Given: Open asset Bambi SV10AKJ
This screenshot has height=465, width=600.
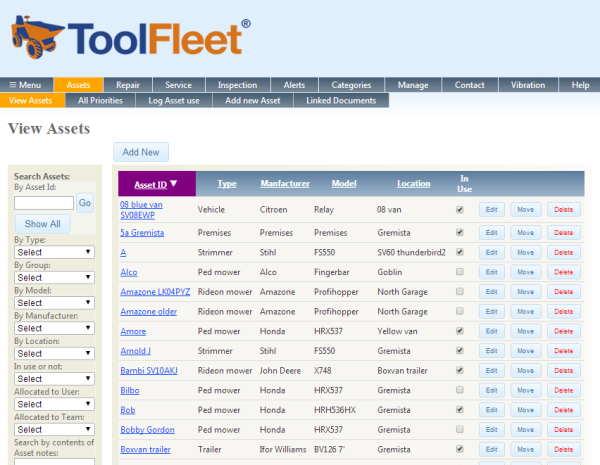Looking at the screenshot, I should pyautogui.click(x=149, y=370).
